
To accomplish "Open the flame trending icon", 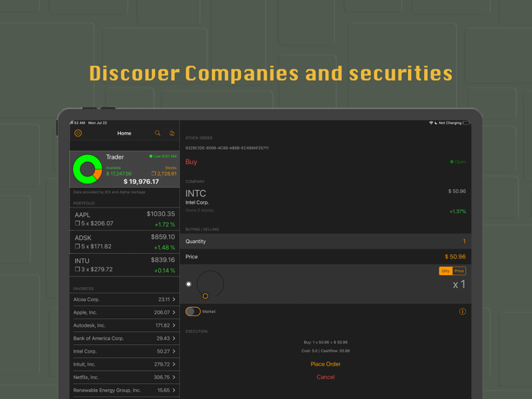I will click(172, 133).
